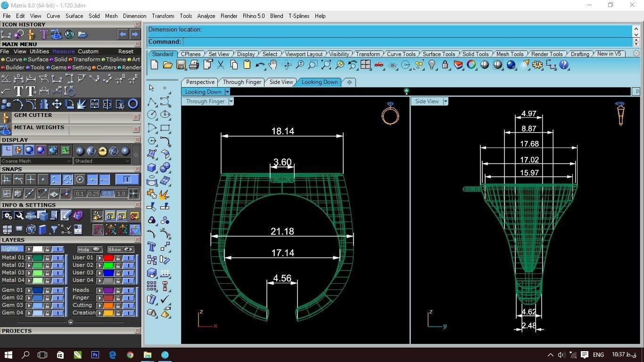Screen dimensions: 644x362
Task: Open the Looking Down viewport title dropdown arrow
Action: (x=227, y=92)
